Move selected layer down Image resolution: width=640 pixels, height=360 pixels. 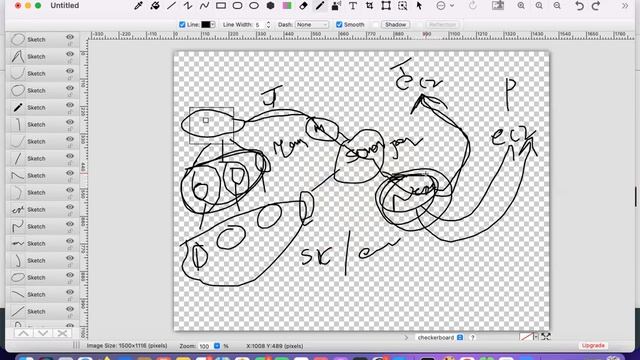point(42,333)
